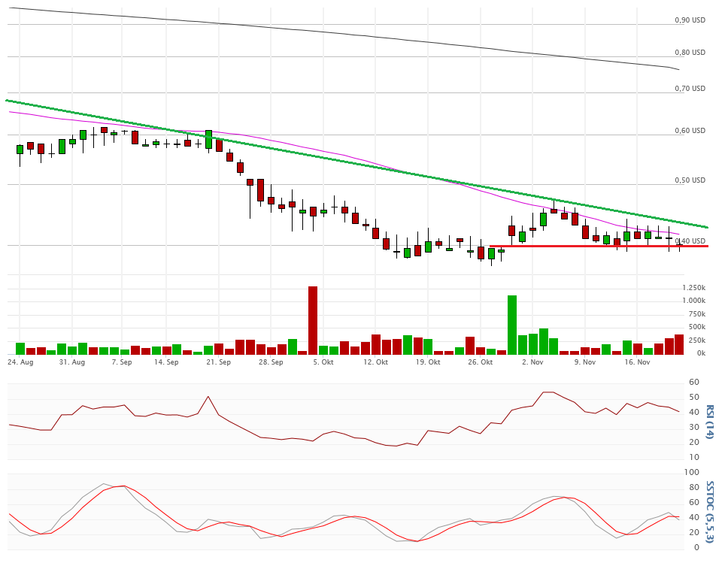Screen dimensions: 728x575
Task: Click the 1.250k volume axis label
Action: 693,289
